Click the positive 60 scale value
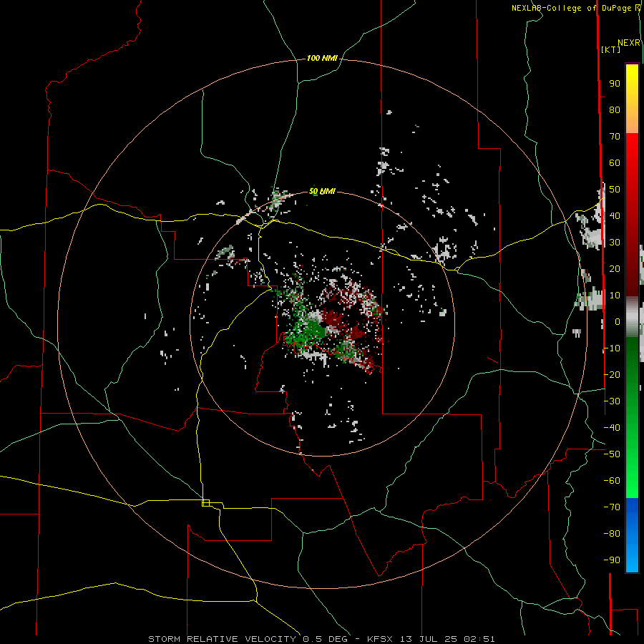The width and height of the screenshot is (644, 644). click(x=615, y=162)
